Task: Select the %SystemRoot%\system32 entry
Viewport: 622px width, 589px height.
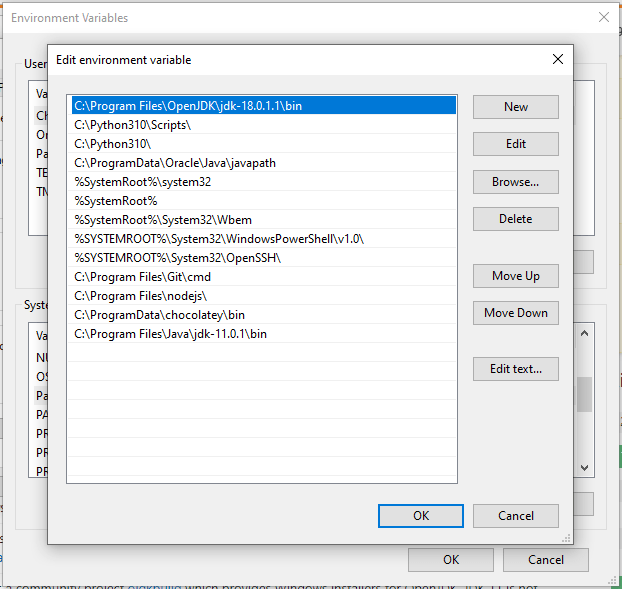Action: coord(264,182)
